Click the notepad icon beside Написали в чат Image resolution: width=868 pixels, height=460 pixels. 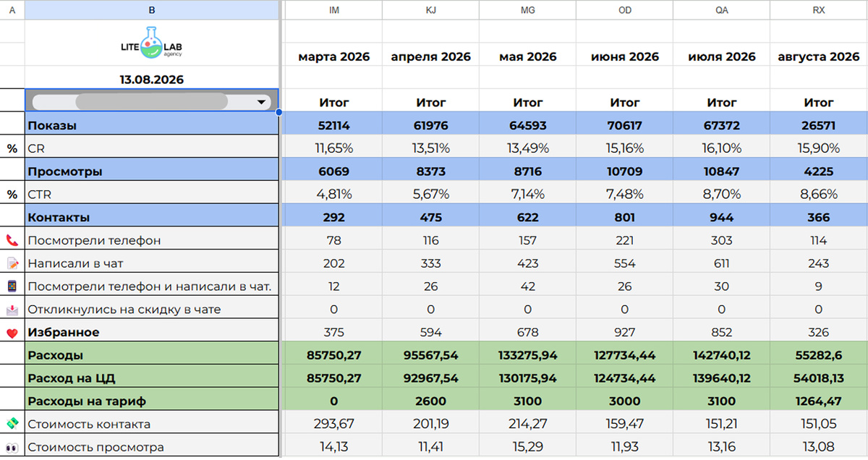pos(12,263)
